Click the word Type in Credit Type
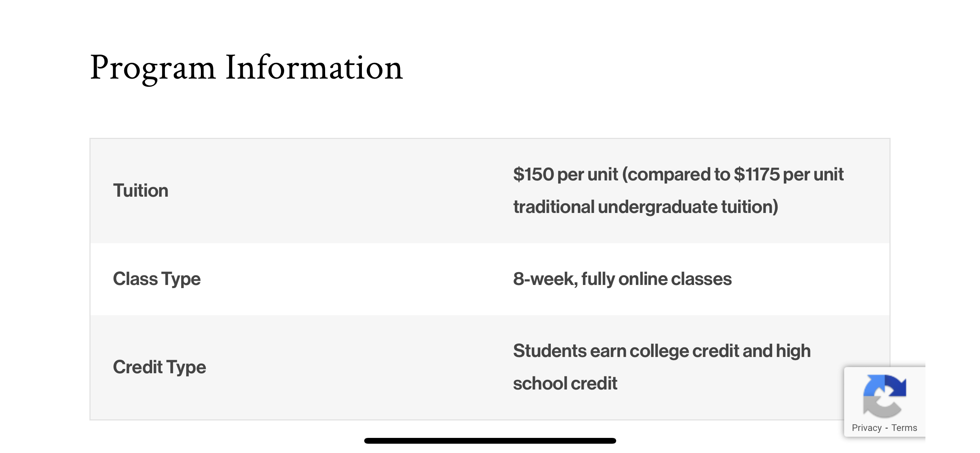The width and height of the screenshot is (980, 453). (186, 367)
